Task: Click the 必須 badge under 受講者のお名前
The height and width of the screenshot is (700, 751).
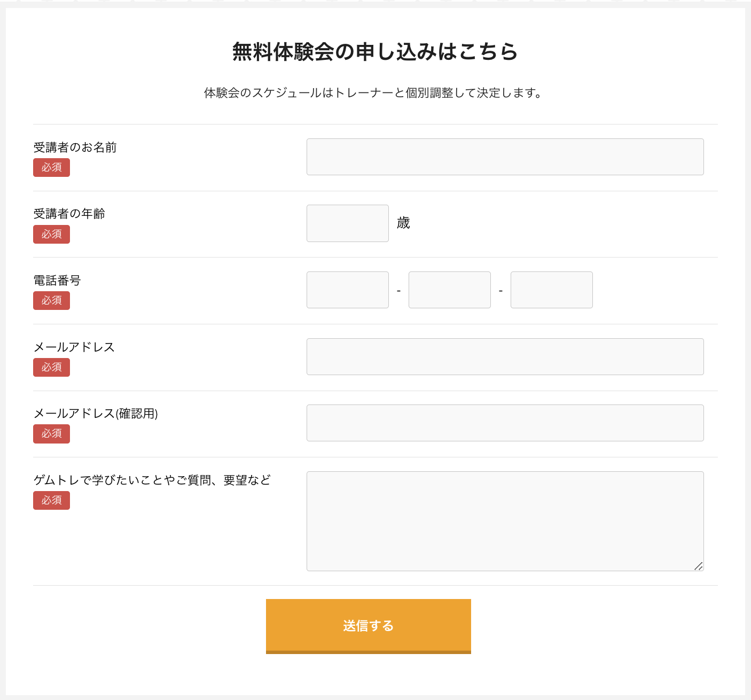Action: pos(51,167)
